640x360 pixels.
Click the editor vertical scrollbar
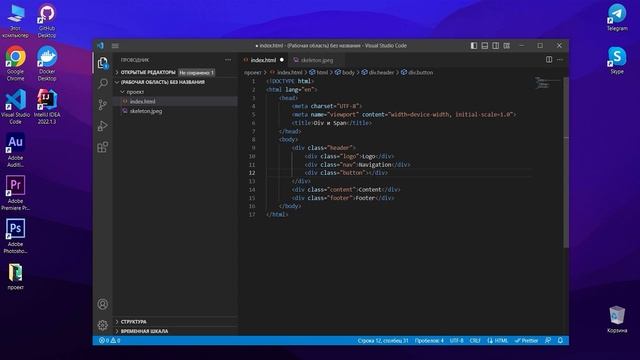[x=566, y=162]
